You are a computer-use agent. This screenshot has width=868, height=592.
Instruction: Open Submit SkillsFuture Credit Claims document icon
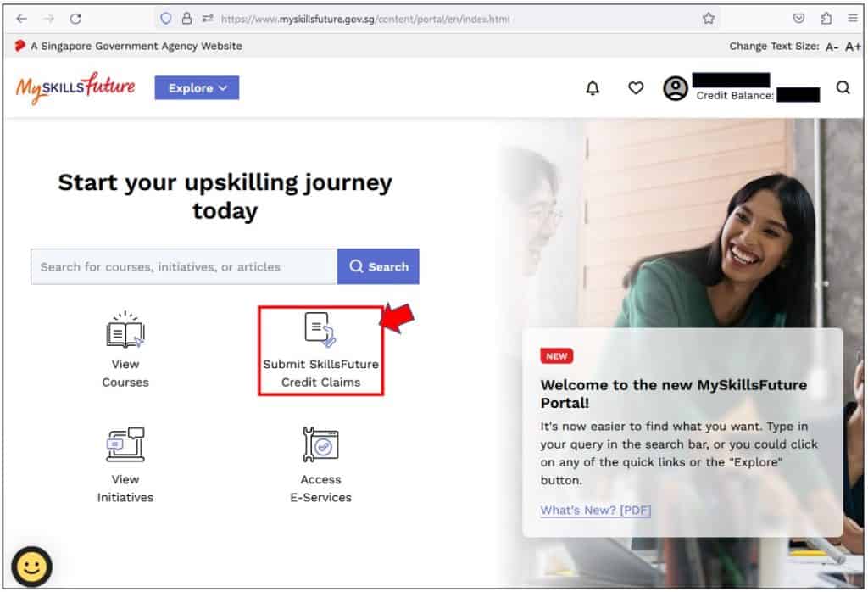pyautogui.click(x=320, y=330)
